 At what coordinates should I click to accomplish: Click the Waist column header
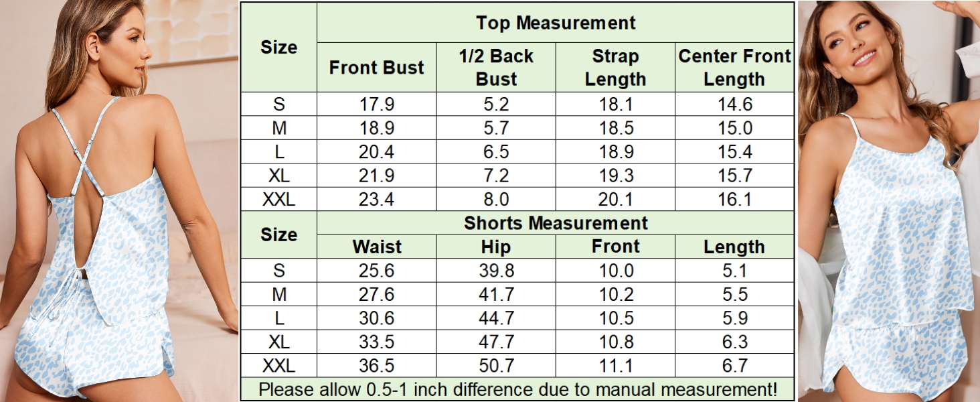pos(376,247)
